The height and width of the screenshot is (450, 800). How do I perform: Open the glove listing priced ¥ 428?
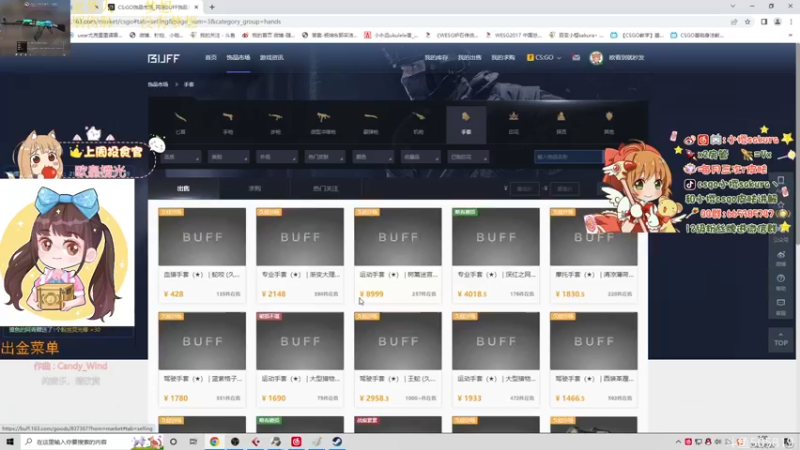click(202, 255)
